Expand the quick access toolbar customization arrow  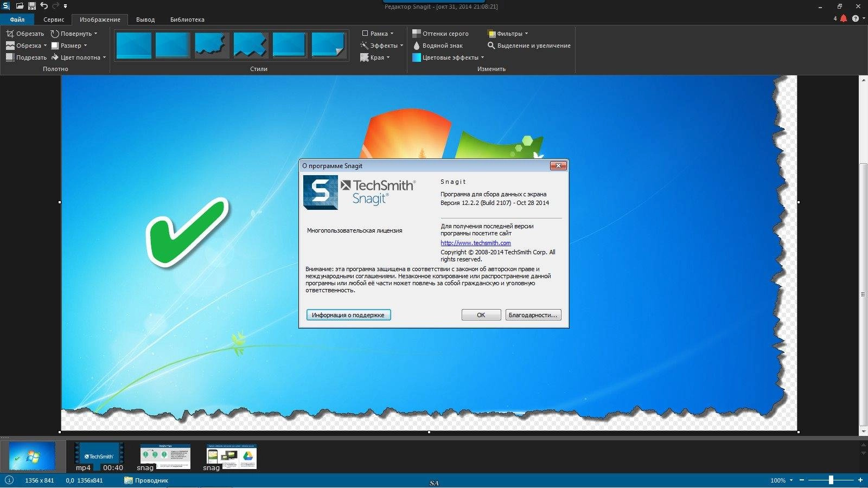65,7
